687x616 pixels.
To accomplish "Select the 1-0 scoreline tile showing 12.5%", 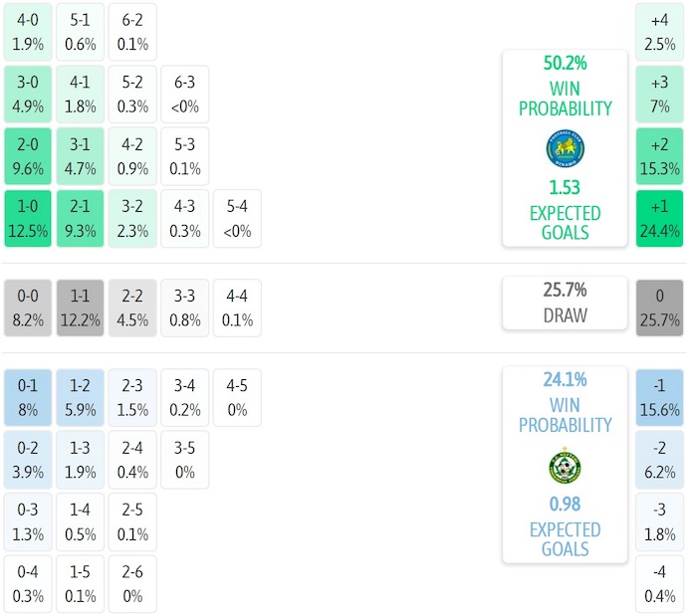I will tap(28, 219).
